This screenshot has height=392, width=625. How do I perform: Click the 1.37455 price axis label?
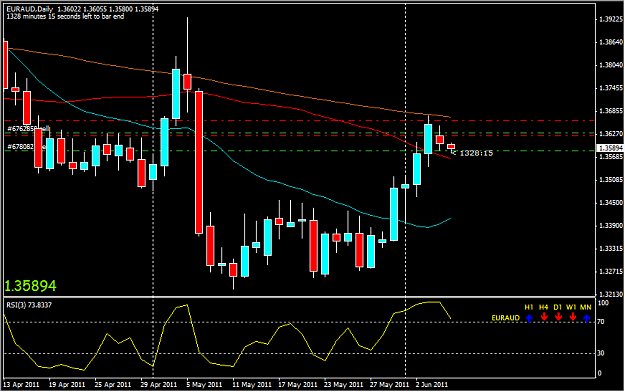pyautogui.click(x=611, y=88)
